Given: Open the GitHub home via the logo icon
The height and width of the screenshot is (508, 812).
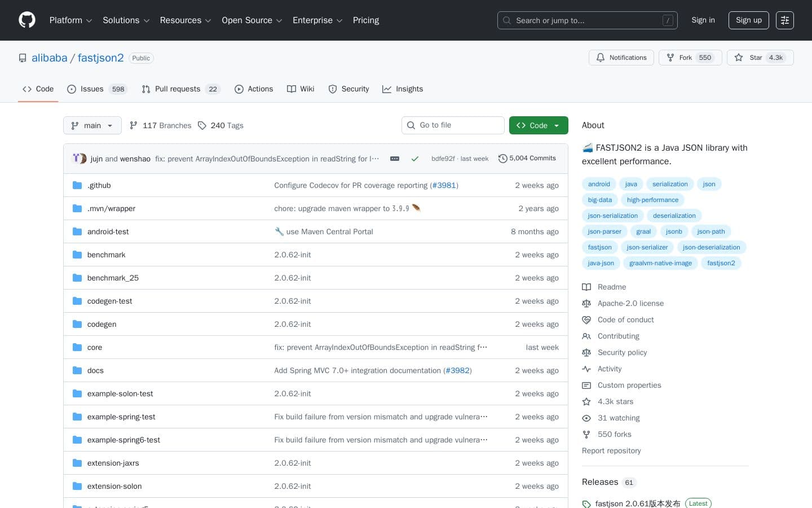Looking at the screenshot, I should (x=27, y=20).
